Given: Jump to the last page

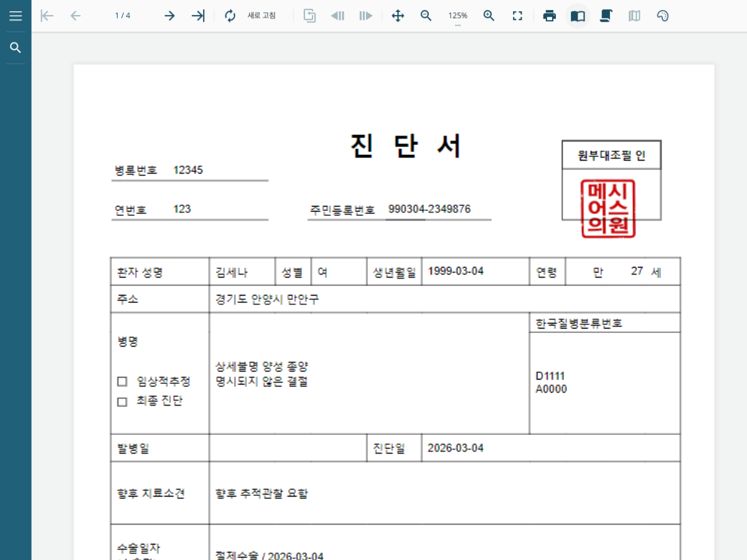Looking at the screenshot, I should 198,16.
